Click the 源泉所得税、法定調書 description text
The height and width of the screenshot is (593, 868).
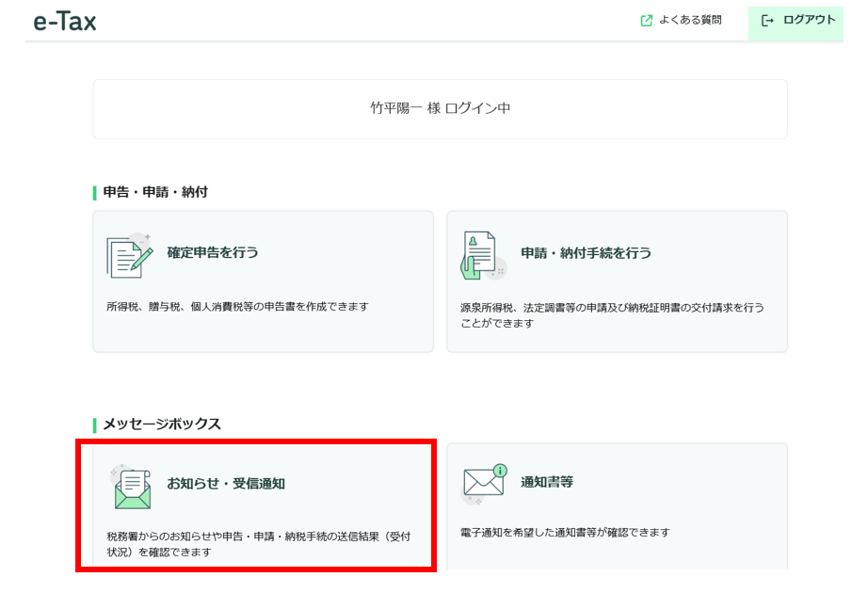coord(612,315)
